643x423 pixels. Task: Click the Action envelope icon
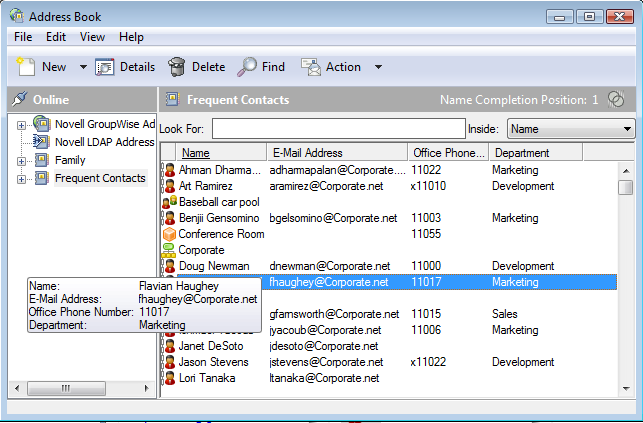click(x=311, y=67)
